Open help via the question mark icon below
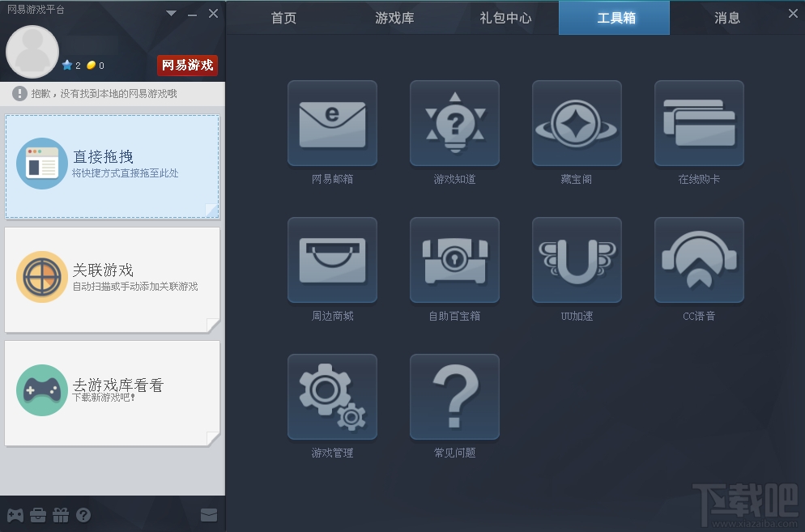 click(83, 515)
